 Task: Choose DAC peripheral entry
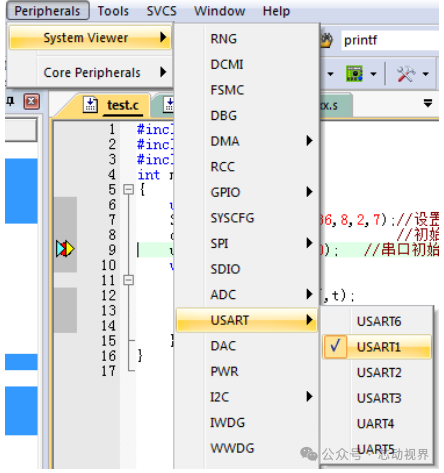tap(247, 346)
